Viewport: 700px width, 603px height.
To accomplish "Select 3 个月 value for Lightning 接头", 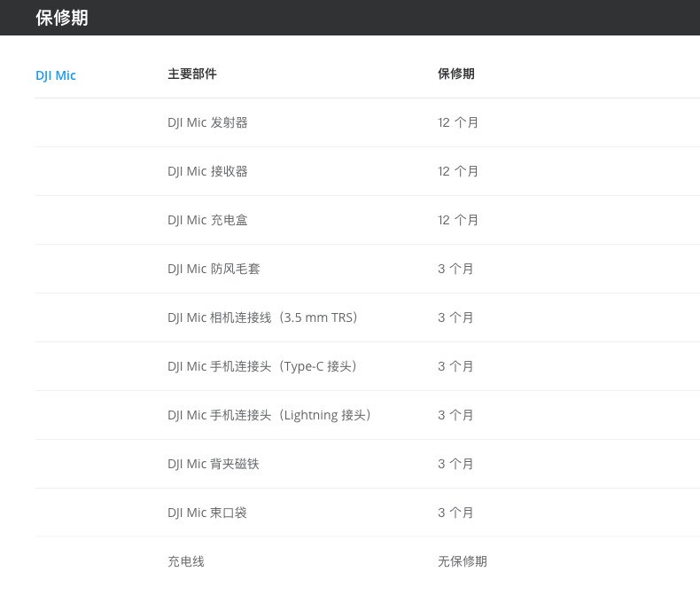I will 455,415.
